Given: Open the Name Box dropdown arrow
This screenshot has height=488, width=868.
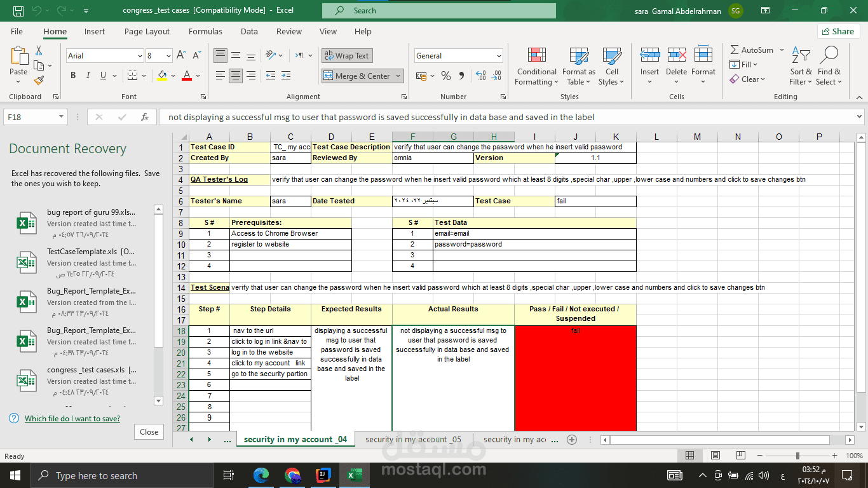Looking at the screenshot, I should [61, 117].
